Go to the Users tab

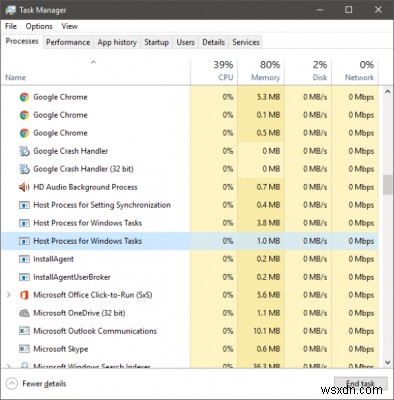185,42
